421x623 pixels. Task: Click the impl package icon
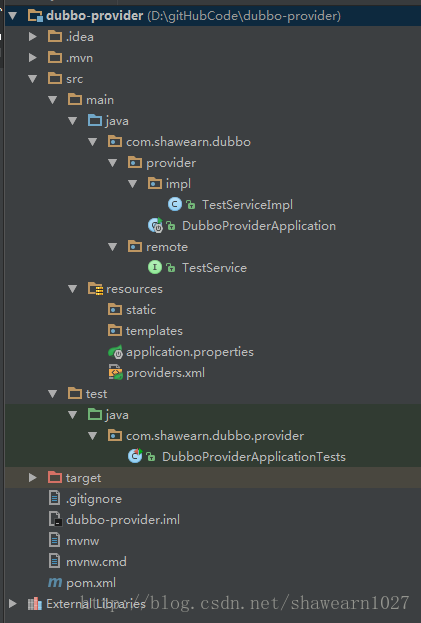point(155,183)
